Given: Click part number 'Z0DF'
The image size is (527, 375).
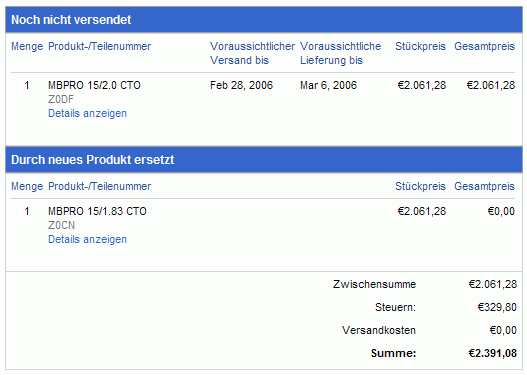Looking at the screenshot, I should 61,99.
